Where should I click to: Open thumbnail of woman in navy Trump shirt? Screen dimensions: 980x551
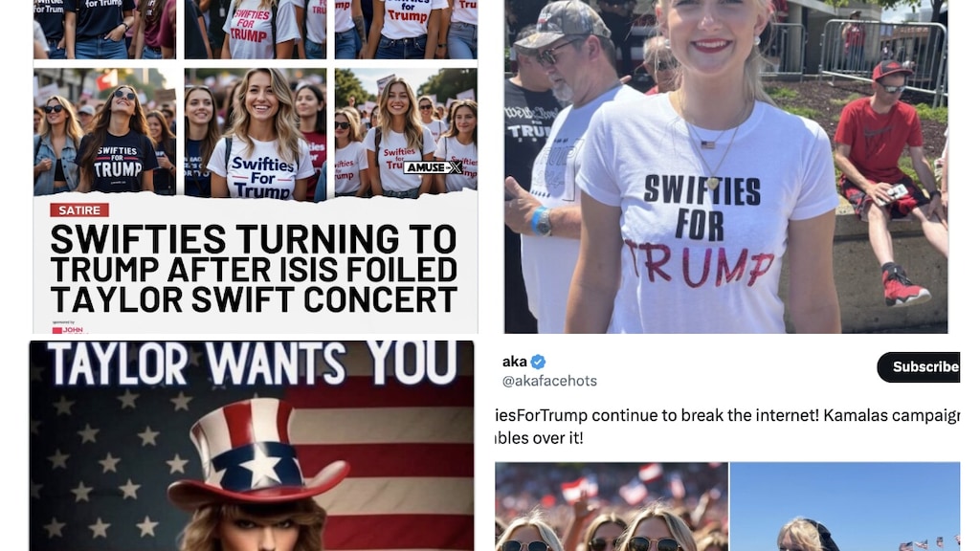(105, 132)
